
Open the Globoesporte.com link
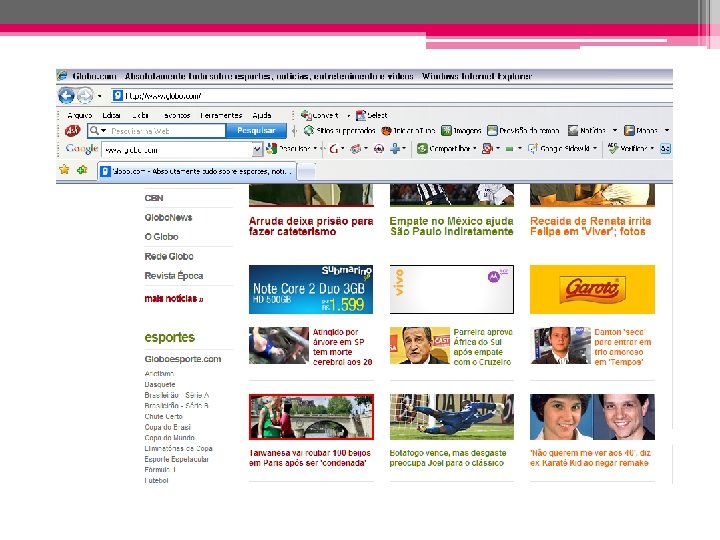(x=183, y=359)
